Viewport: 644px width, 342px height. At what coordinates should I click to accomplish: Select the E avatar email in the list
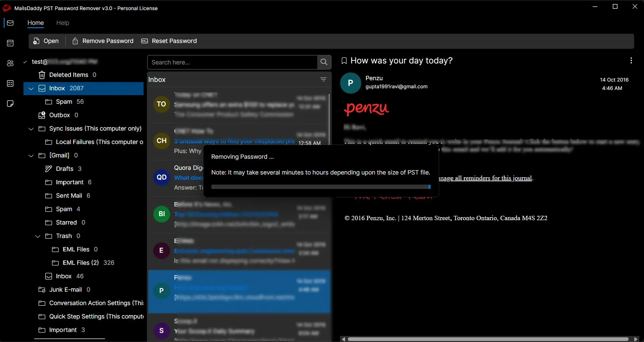coord(238,251)
